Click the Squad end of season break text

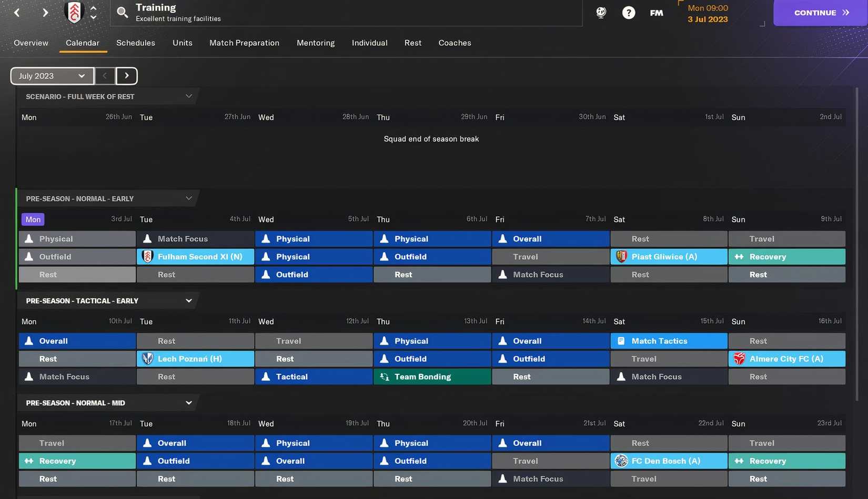pyautogui.click(x=431, y=139)
